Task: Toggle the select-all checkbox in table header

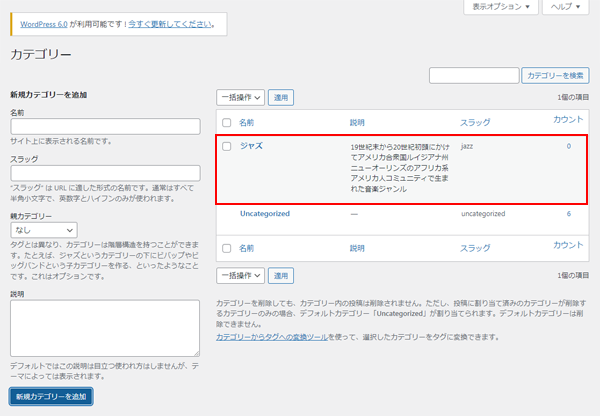Action: click(x=227, y=122)
